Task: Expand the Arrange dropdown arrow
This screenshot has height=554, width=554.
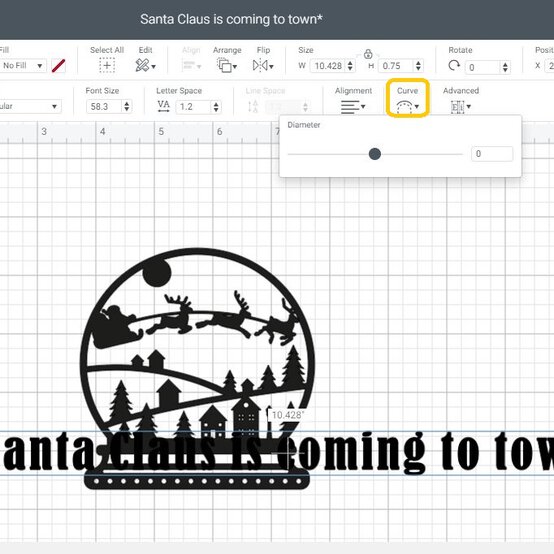Action: tap(235, 67)
